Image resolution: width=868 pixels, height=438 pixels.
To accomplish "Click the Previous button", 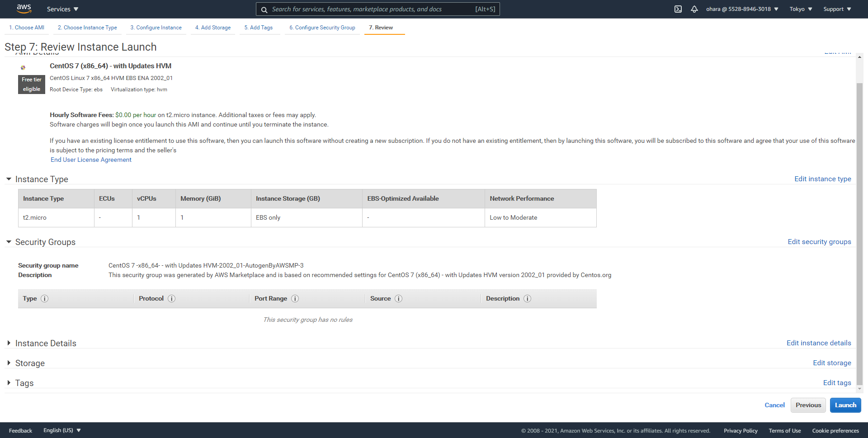I will point(808,405).
